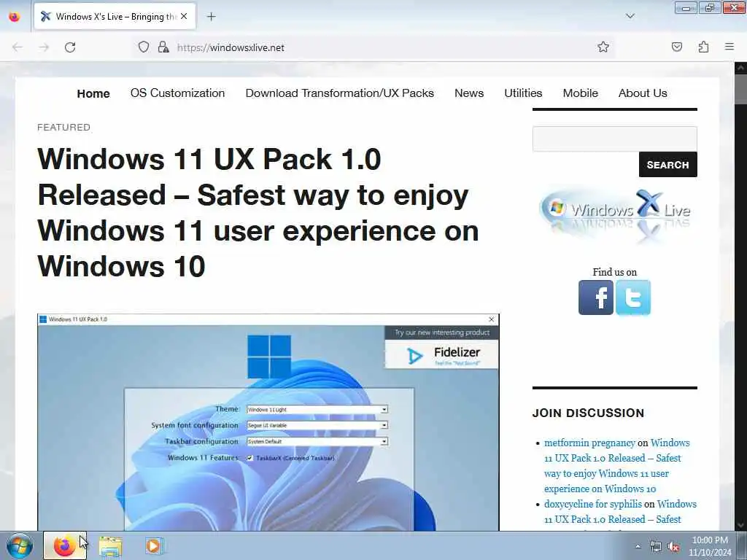Close the Windows X's Live tab
The width and height of the screenshot is (747, 560).
(x=184, y=16)
